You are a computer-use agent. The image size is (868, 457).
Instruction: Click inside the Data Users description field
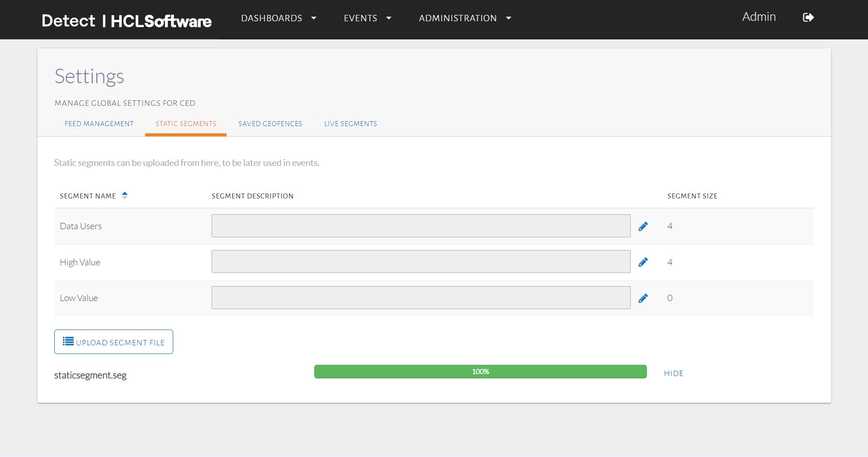420,226
